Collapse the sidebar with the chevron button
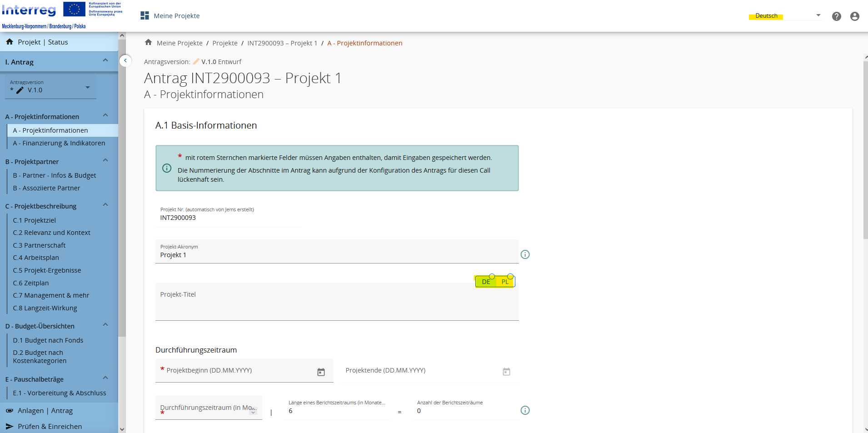The image size is (868, 433). (125, 60)
